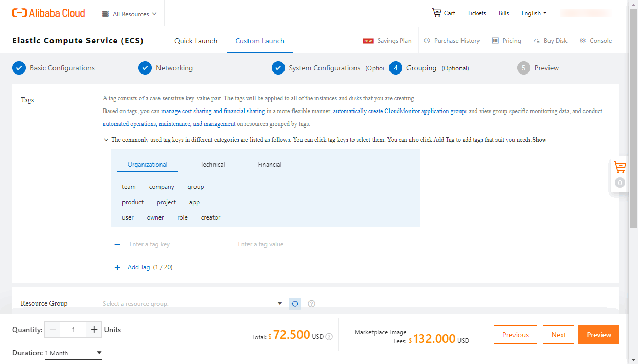Click the Buy Disk icon in the header
This screenshot has height=364, width=638.
pyautogui.click(x=537, y=40)
